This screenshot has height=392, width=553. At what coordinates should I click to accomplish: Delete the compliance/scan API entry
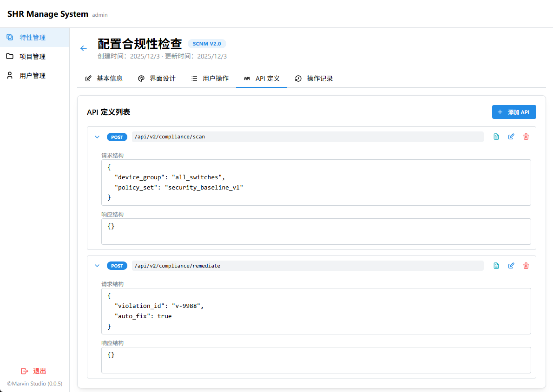[526, 137]
